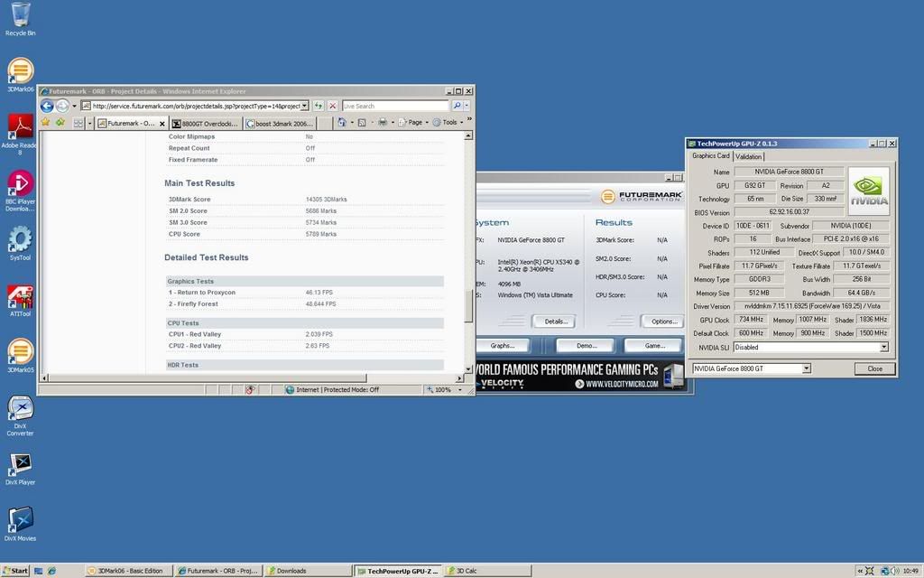
Task: Click in the Live Search box
Action: pos(395,107)
